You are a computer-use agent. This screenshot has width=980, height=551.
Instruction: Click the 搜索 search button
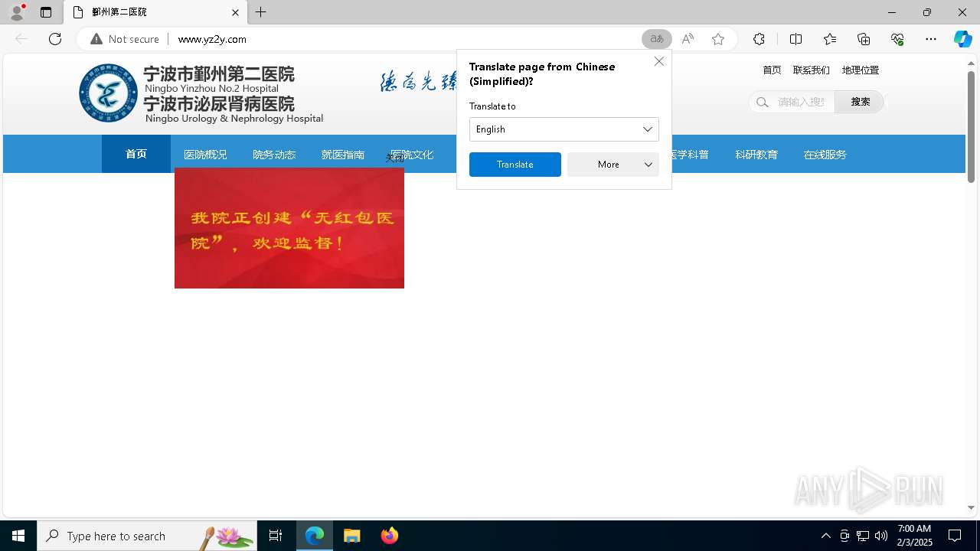tap(860, 102)
